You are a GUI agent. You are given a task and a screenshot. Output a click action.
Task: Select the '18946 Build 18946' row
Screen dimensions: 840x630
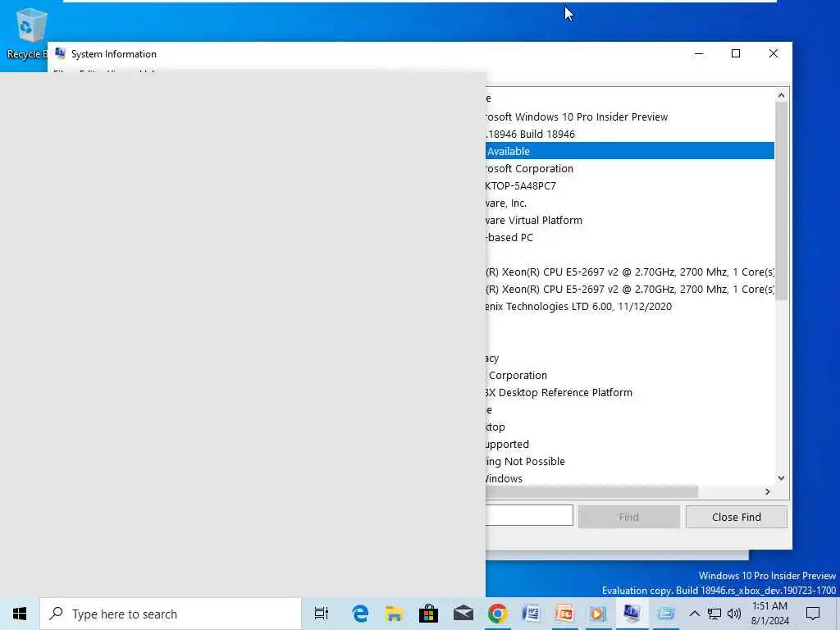point(630,134)
